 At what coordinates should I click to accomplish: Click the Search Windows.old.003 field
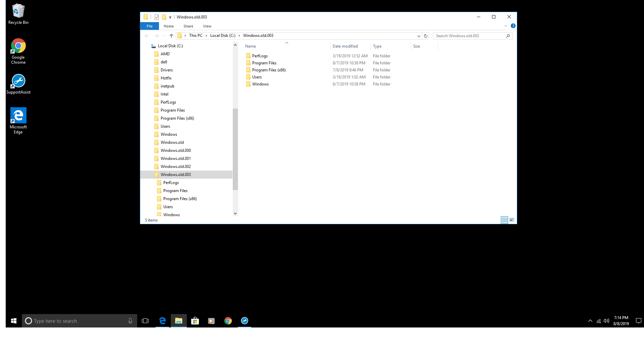[x=470, y=36]
